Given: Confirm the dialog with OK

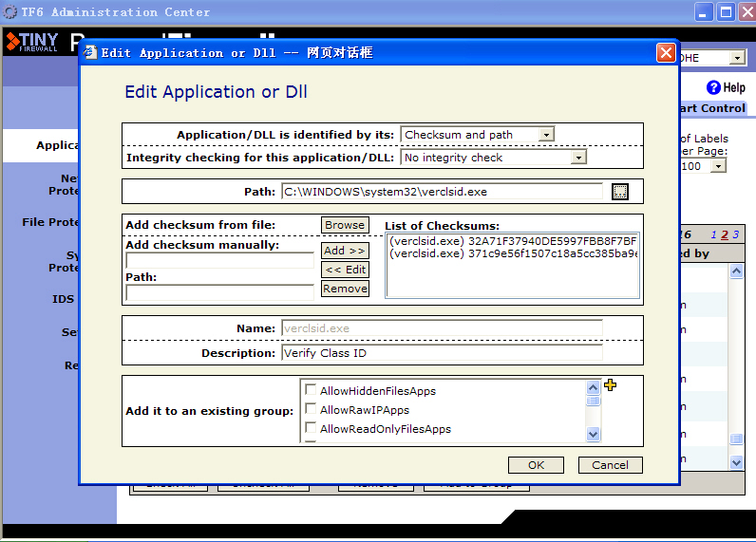Looking at the screenshot, I should (536, 465).
